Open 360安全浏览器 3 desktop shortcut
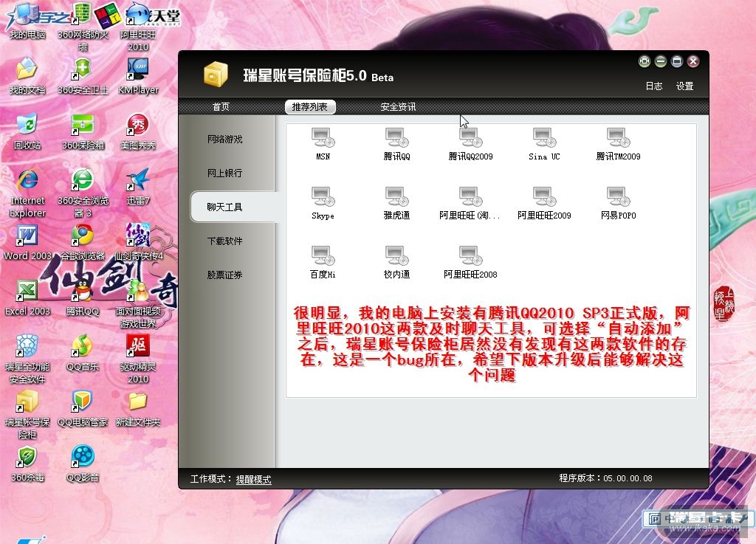The width and height of the screenshot is (756, 544). point(83,193)
